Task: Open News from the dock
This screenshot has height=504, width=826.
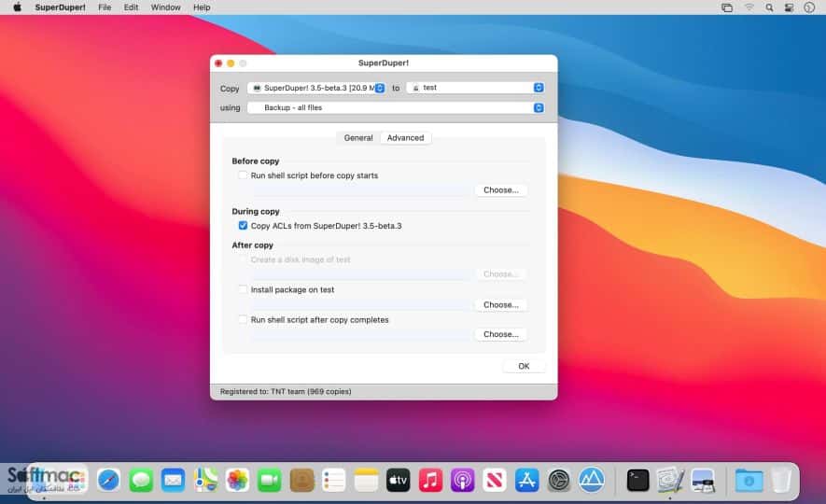Action: [x=495, y=481]
